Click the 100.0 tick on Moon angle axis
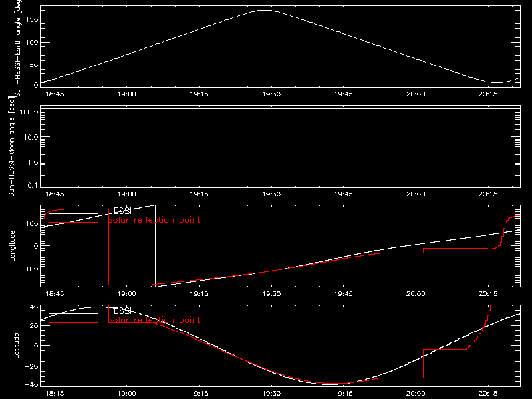Image resolution: width=532 pixels, height=399 pixels. point(29,112)
